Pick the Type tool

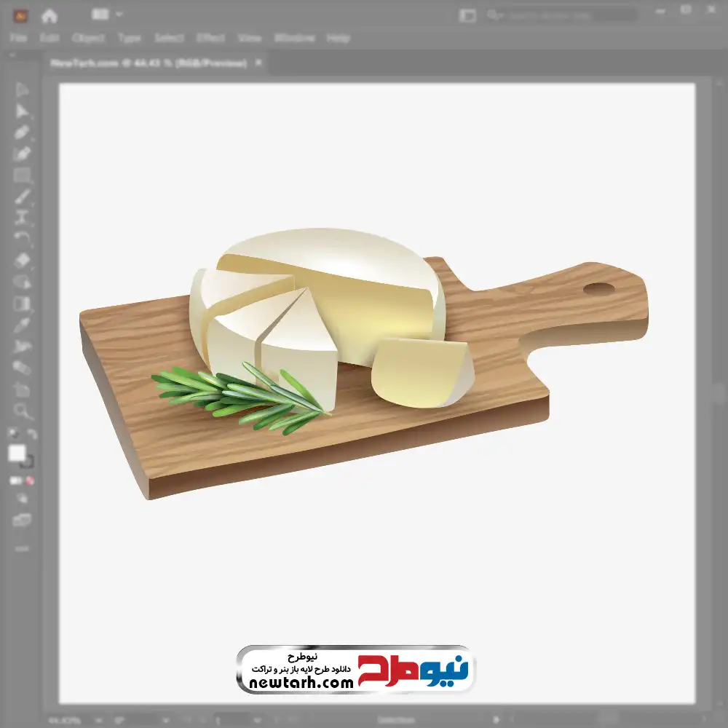click(22, 218)
